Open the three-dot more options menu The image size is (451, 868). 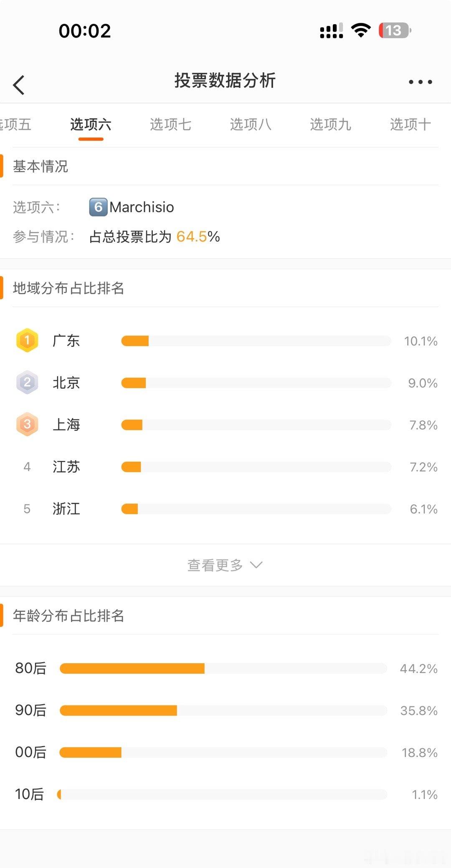pyautogui.click(x=420, y=82)
